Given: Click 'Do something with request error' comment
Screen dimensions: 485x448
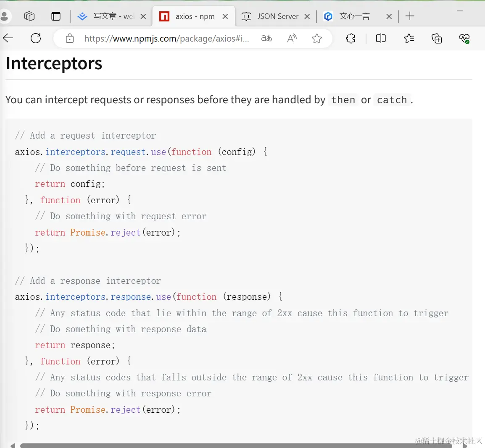Looking at the screenshot, I should tap(121, 216).
